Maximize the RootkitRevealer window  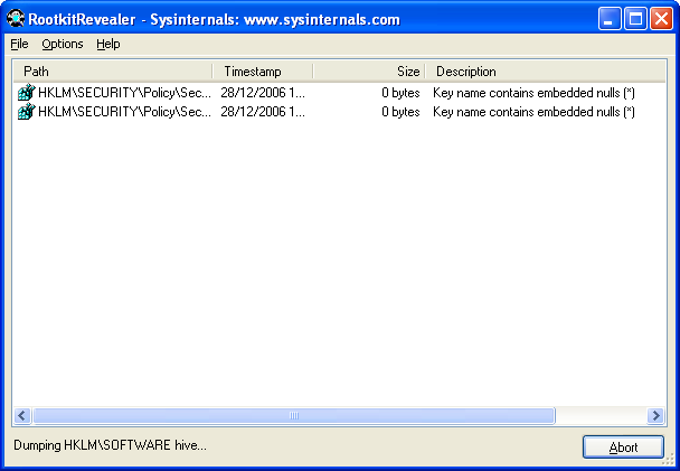click(x=636, y=19)
